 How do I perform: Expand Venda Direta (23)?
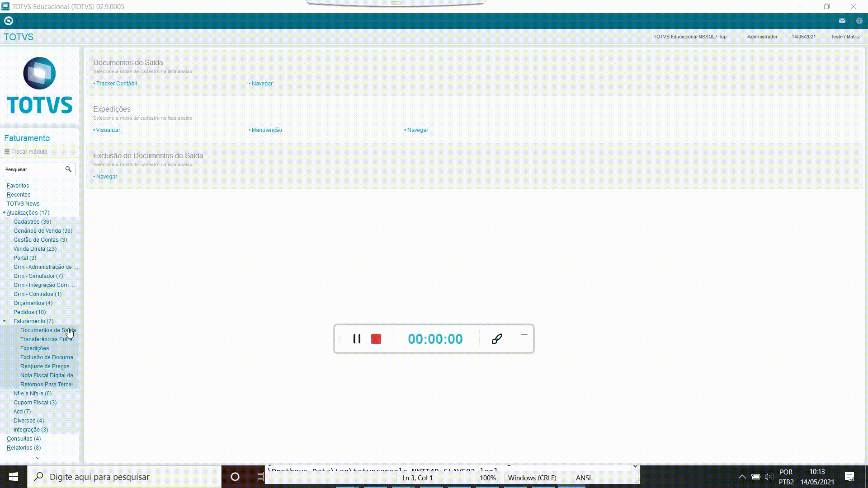click(35, 249)
